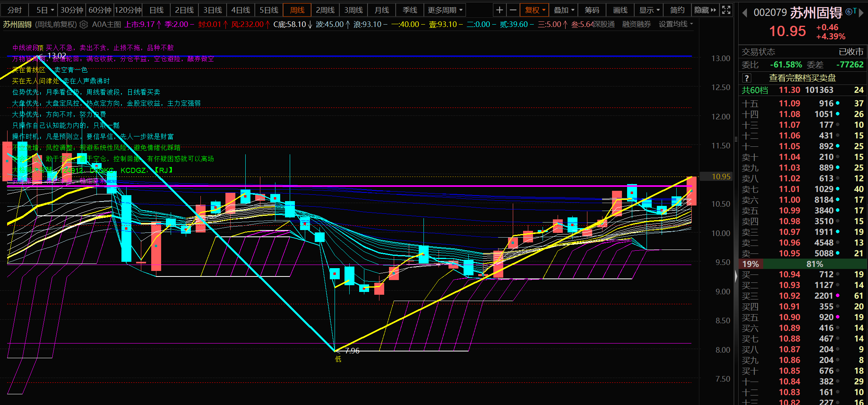This screenshot has width=868, height=405.
Task: Switch to 30分钟 period tab
Action: click(x=71, y=10)
